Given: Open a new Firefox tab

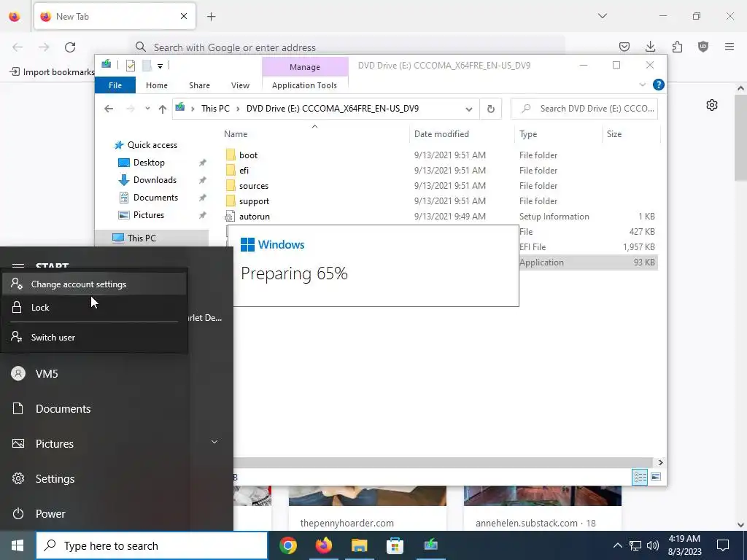Looking at the screenshot, I should click(212, 17).
